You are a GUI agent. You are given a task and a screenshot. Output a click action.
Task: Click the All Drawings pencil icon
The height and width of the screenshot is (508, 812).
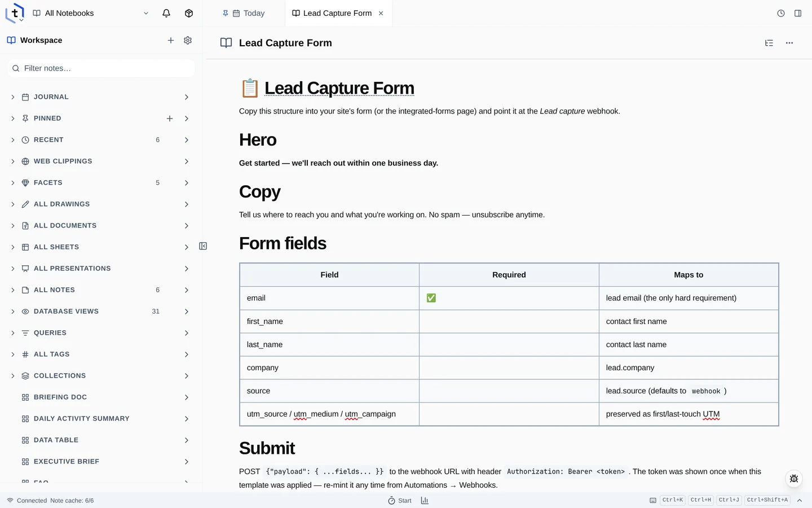click(25, 204)
